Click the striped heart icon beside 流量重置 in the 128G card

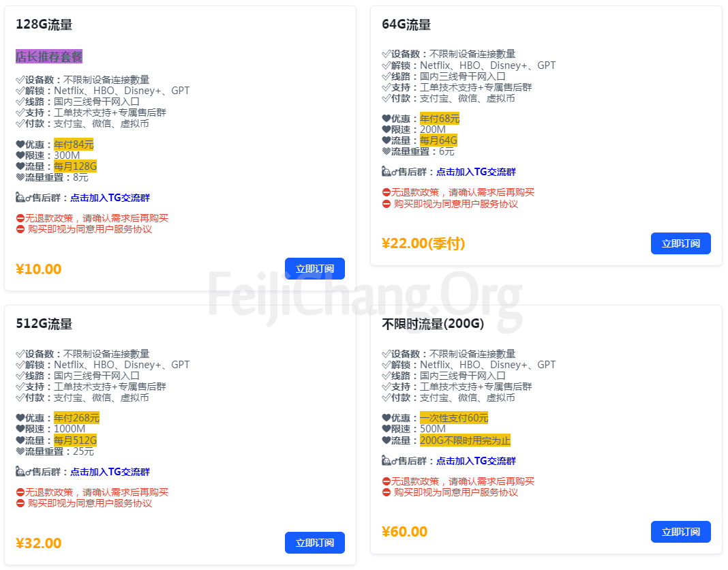click(20, 177)
